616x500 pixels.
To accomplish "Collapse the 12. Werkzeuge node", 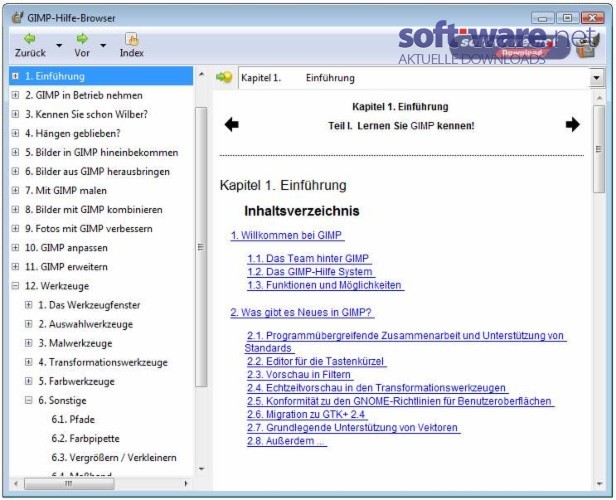I will pos(15,286).
